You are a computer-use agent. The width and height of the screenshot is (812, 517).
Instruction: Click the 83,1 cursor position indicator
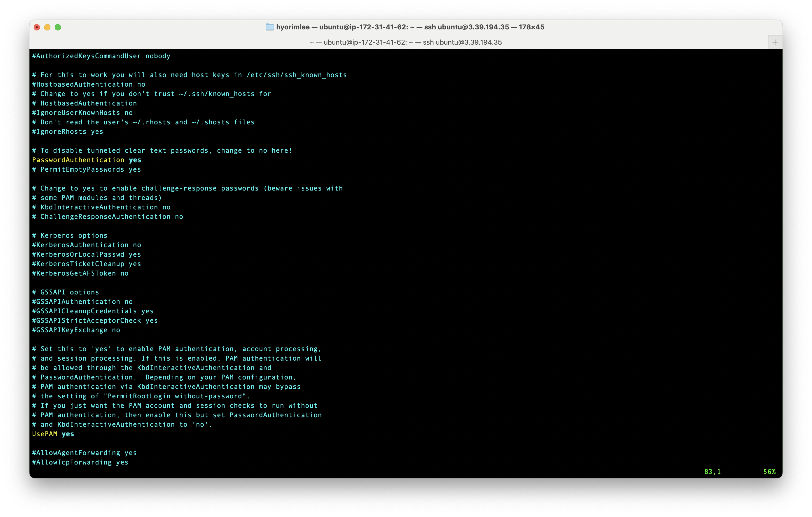tap(712, 472)
